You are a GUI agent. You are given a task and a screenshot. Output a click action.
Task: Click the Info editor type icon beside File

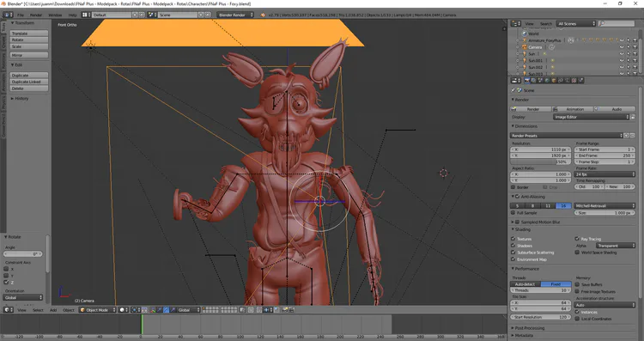tap(8, 15)
